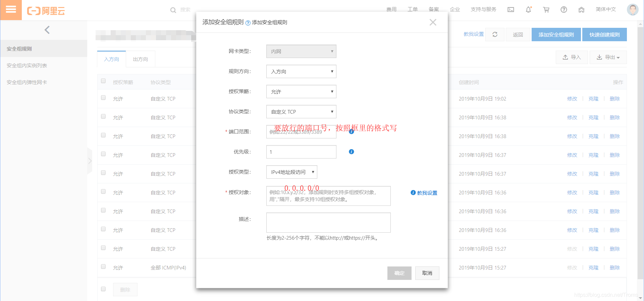Go to home via house icon
The height and width of the screenshot is (301, 644).
tap(581, 10)
